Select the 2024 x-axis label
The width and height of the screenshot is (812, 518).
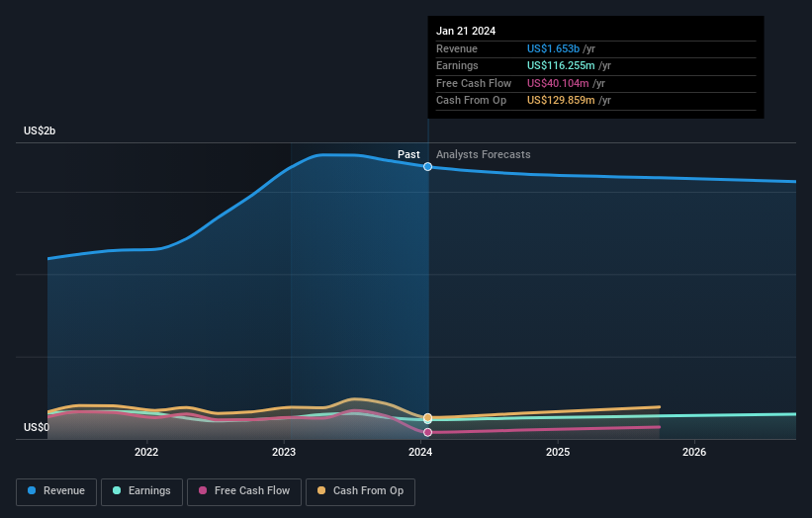point(420,452)
